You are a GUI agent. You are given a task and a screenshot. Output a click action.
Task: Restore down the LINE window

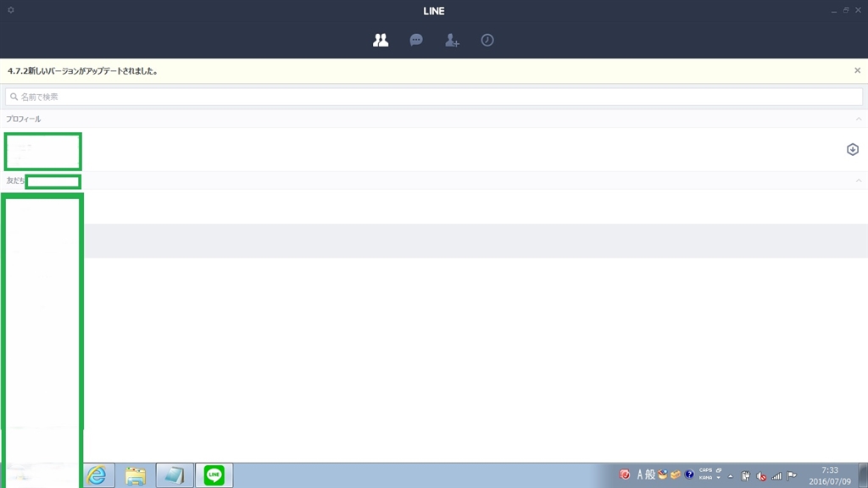pos(846,10)
